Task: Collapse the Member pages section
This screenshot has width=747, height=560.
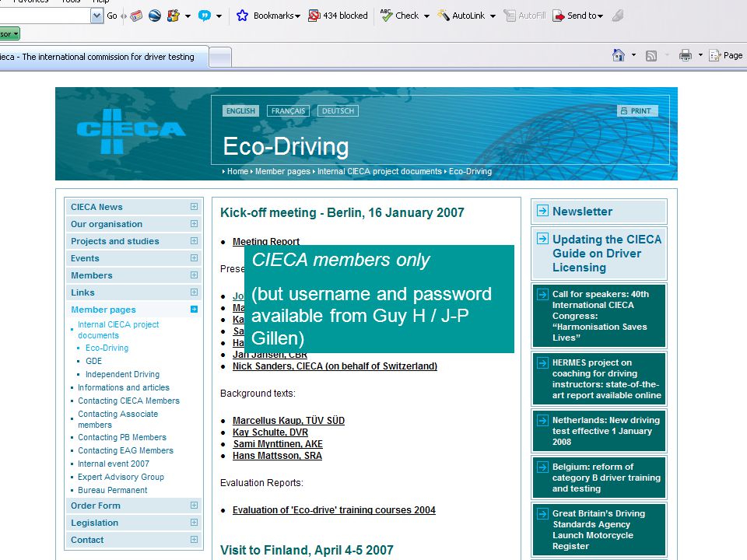Action: [194, 310]
